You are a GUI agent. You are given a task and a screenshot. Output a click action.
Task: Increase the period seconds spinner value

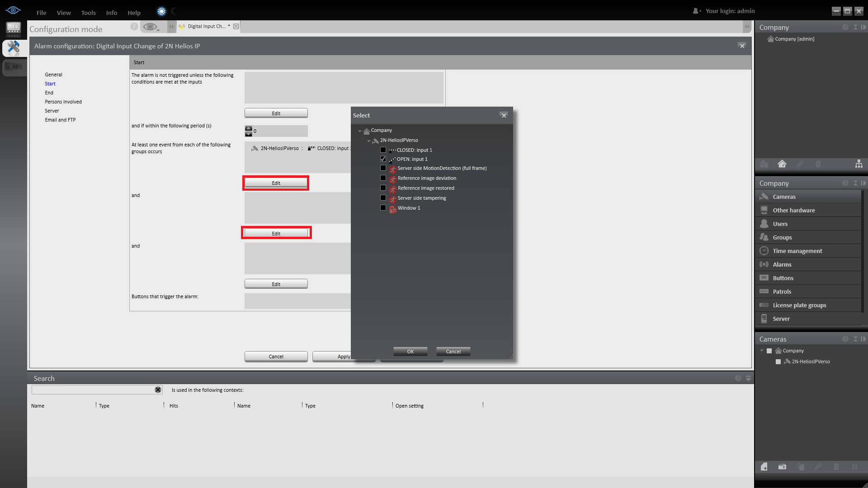click(x=248, y=128)
